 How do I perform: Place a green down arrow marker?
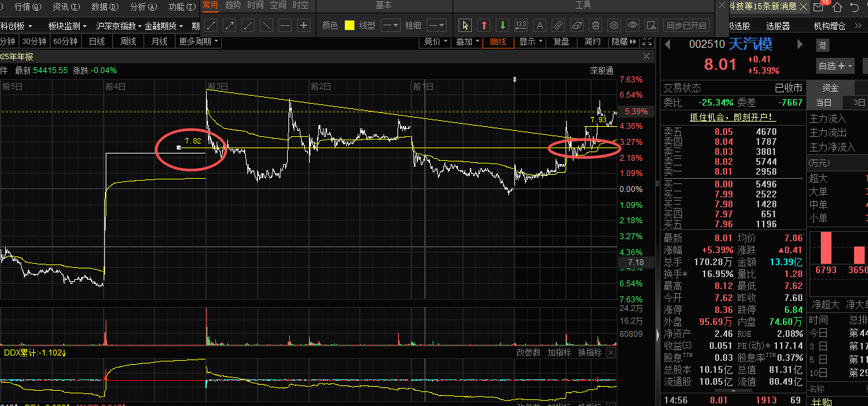[502, 26]
